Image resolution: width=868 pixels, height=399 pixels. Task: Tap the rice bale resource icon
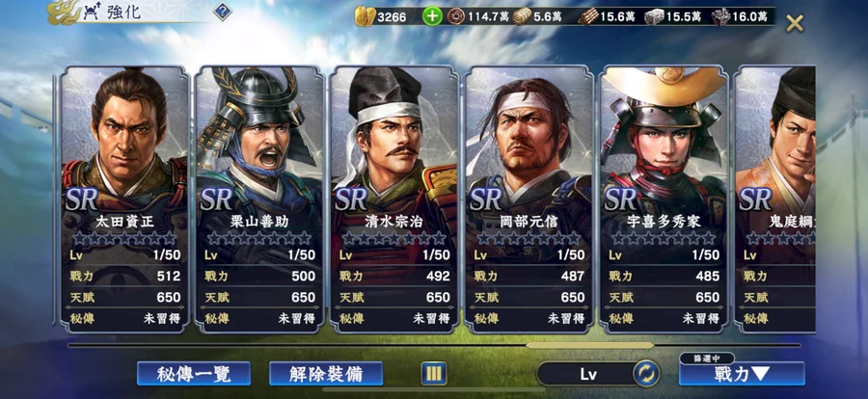pyautogui.click(x=522, y=16)
